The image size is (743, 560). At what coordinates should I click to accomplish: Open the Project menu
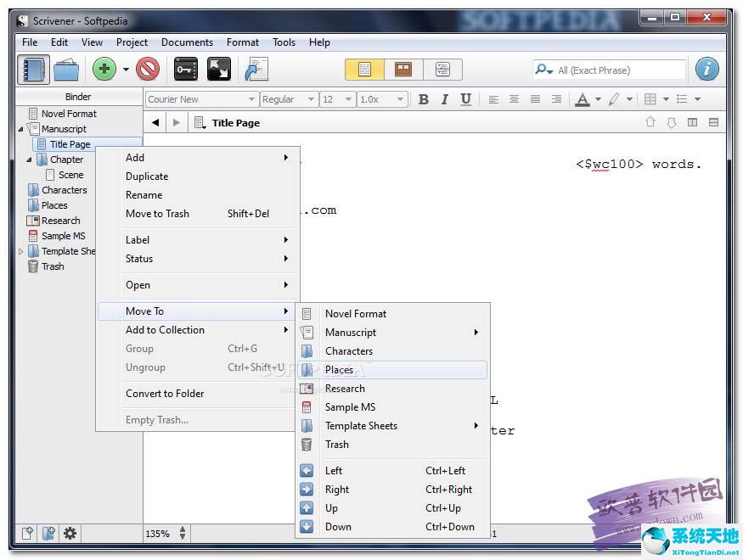[x=132, y=42]
